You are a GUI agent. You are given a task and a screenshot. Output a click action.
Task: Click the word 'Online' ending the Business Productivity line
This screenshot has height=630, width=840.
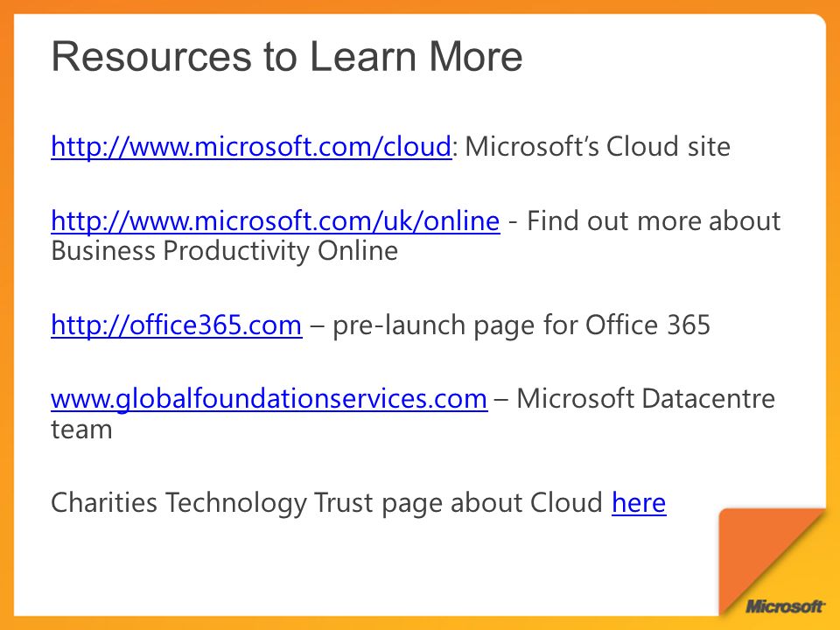[x=358, y=251]
